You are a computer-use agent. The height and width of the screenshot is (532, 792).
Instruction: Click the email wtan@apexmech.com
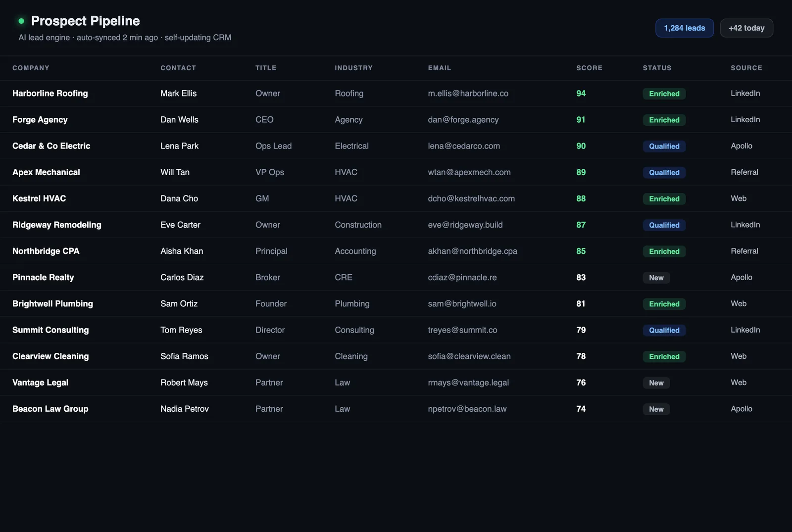(x=469, y=172)
